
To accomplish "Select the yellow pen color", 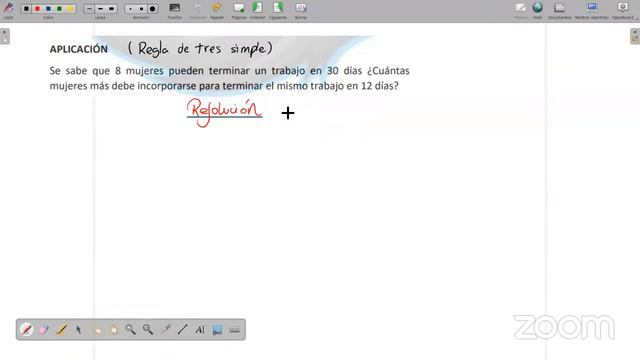I will (70, 9).
